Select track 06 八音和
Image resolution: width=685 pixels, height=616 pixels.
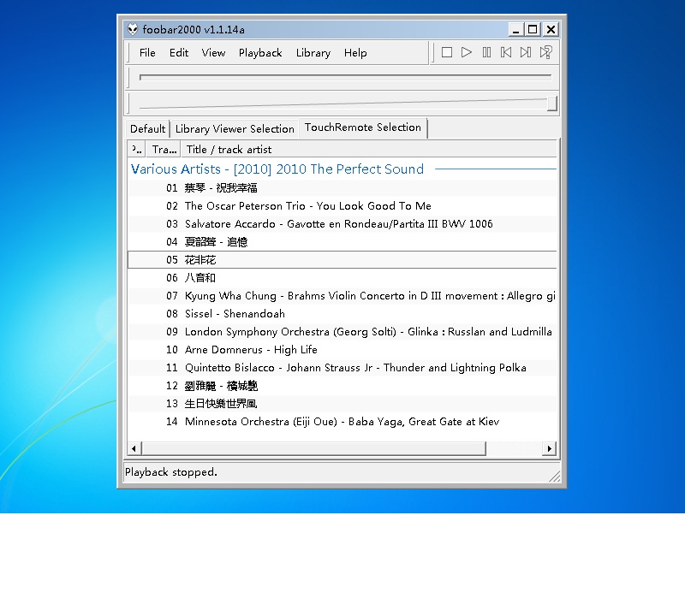click(x=342, y=278)
